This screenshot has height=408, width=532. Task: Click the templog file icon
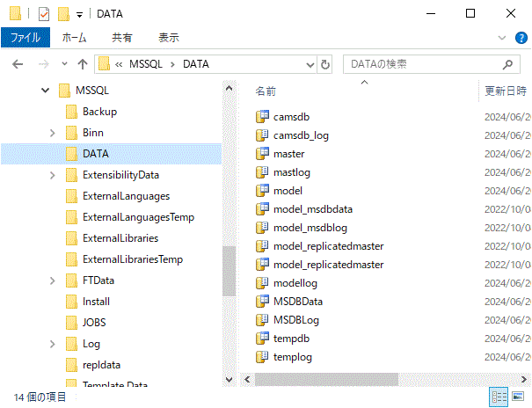[262, 357]
